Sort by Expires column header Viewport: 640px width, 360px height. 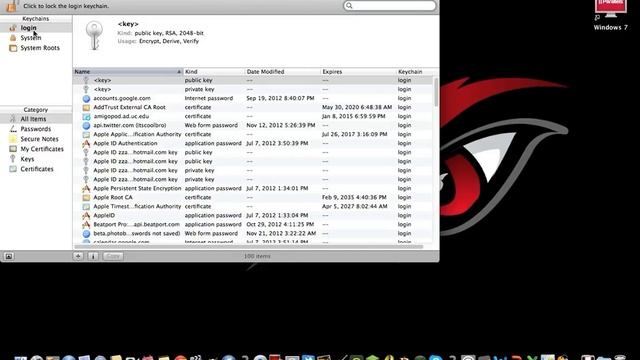point(358,71)
